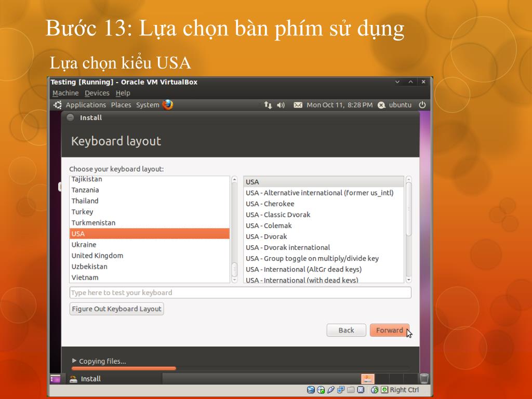Select Tajikistan in the country list
Image resolution: width=532 pixels, height=399 pixels.
click(150, 179)
